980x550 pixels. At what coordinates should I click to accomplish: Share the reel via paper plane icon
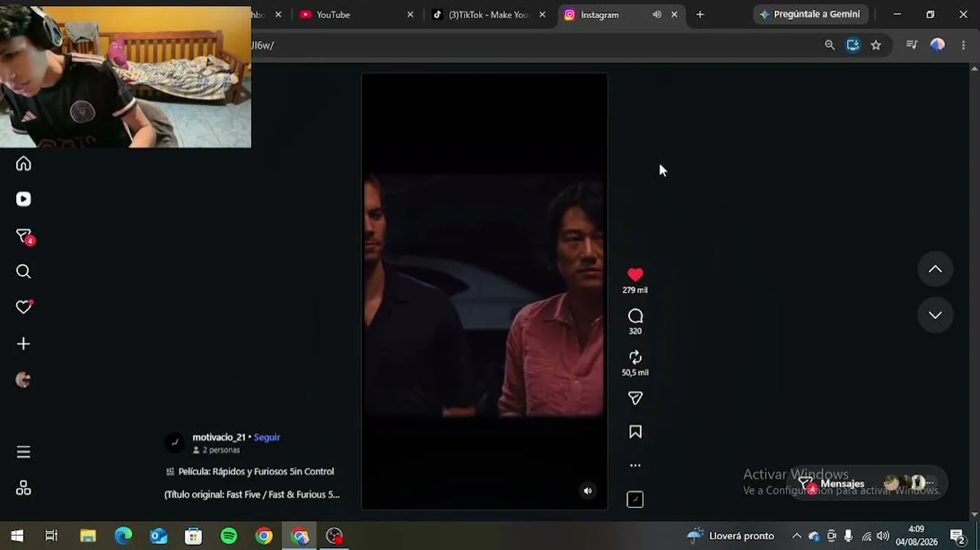[635, 398]
